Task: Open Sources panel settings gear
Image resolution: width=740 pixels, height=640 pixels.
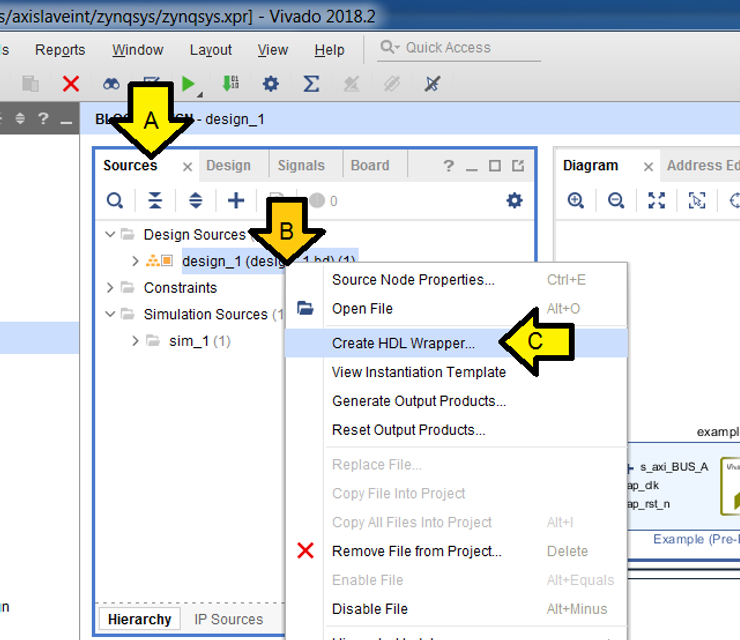Action: pos(514,201)
